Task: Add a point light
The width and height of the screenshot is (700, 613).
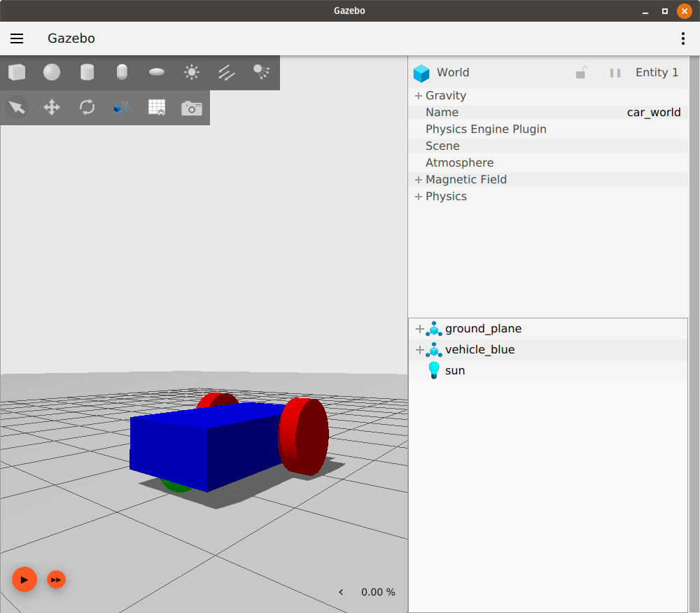Action: [192, 72]
